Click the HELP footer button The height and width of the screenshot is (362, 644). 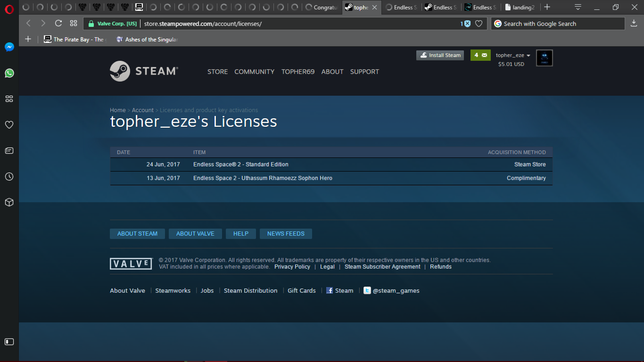241,234
